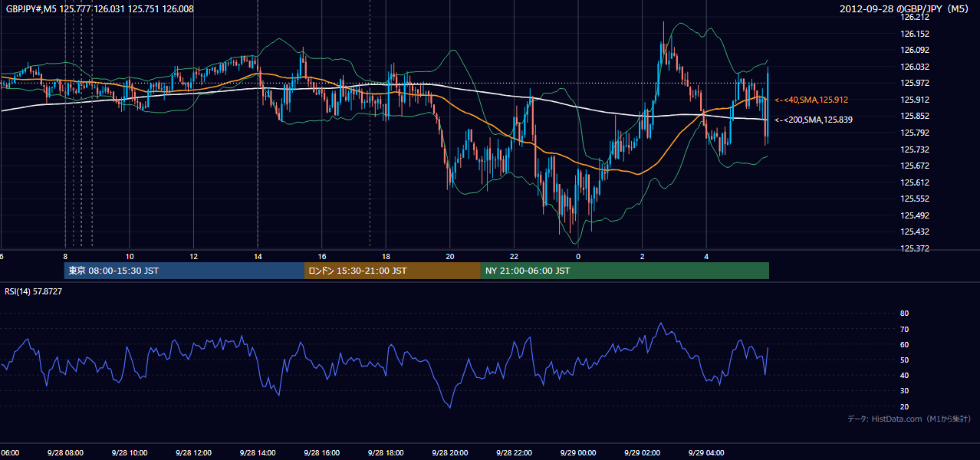Image resolution: width=980 pixels, height=460 pixels.
Task: Click price level 125.672 on the axis
Action: tap(915, 166)
